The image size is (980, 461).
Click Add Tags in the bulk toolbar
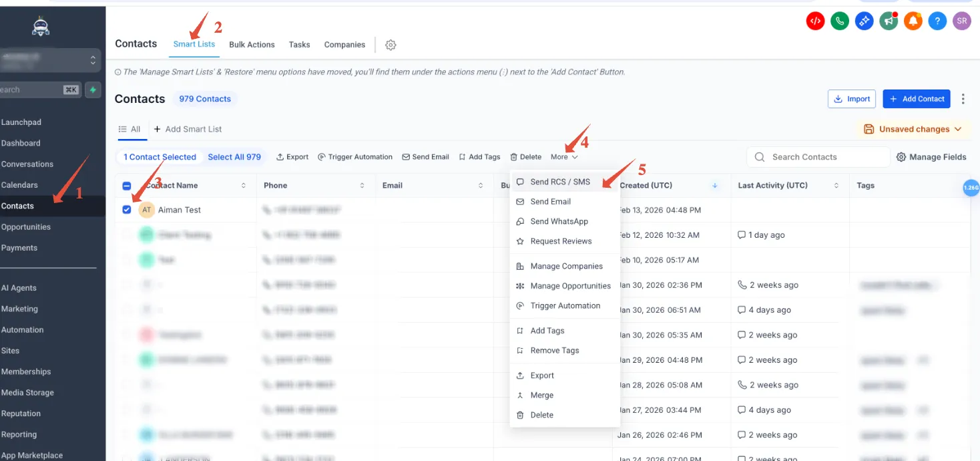[x=479, y=157]
